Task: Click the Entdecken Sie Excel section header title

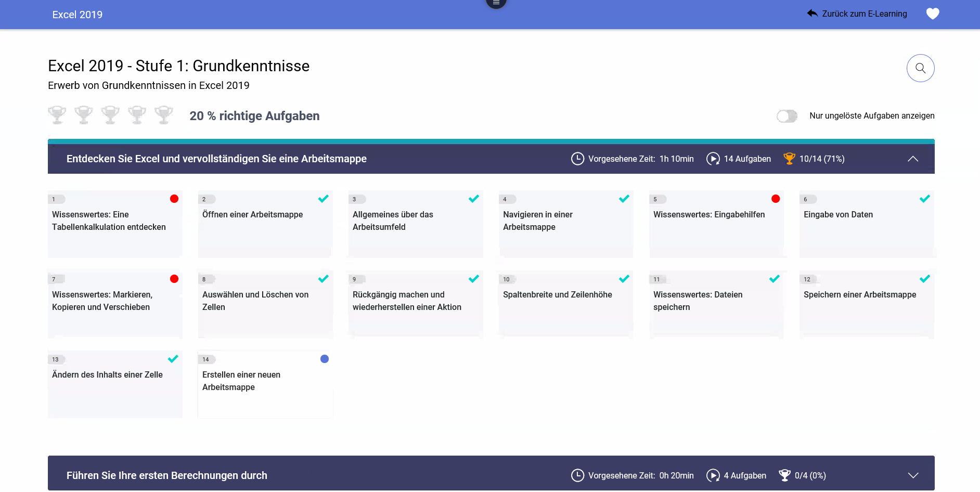Action: 216,159
